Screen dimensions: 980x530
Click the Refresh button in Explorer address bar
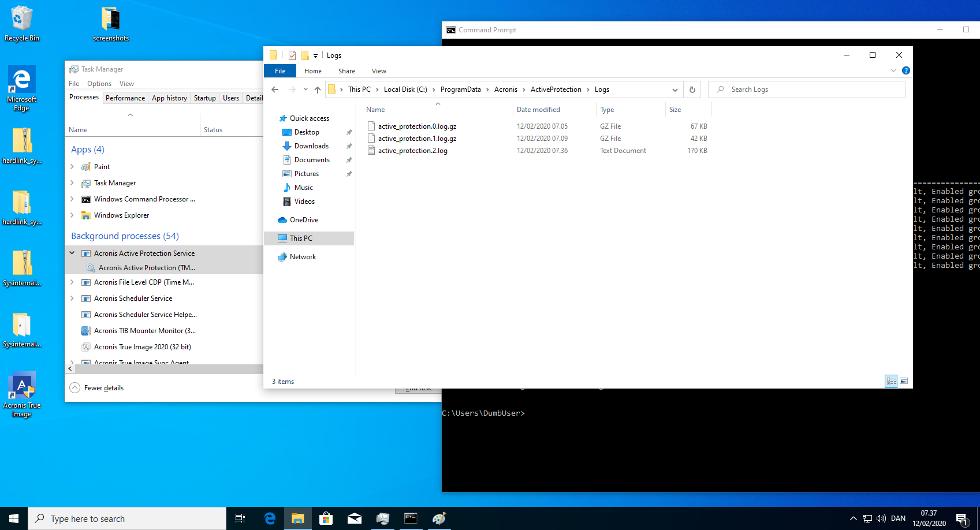(x=692, y=89)
